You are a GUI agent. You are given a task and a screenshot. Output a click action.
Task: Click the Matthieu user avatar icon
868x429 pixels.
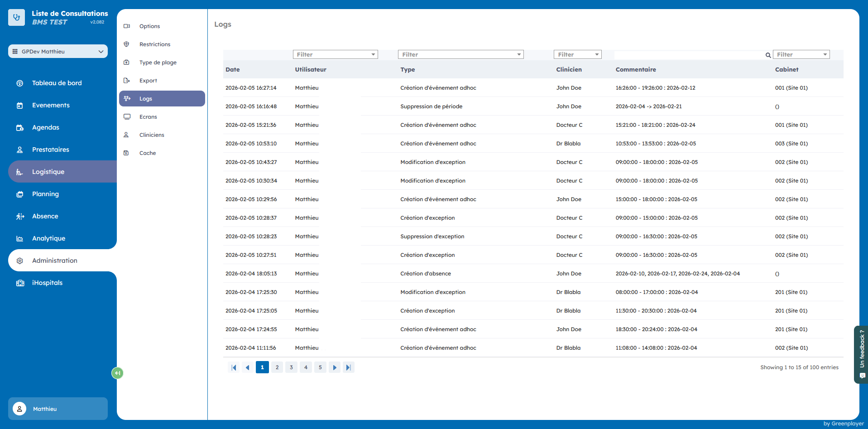[19, 409]
